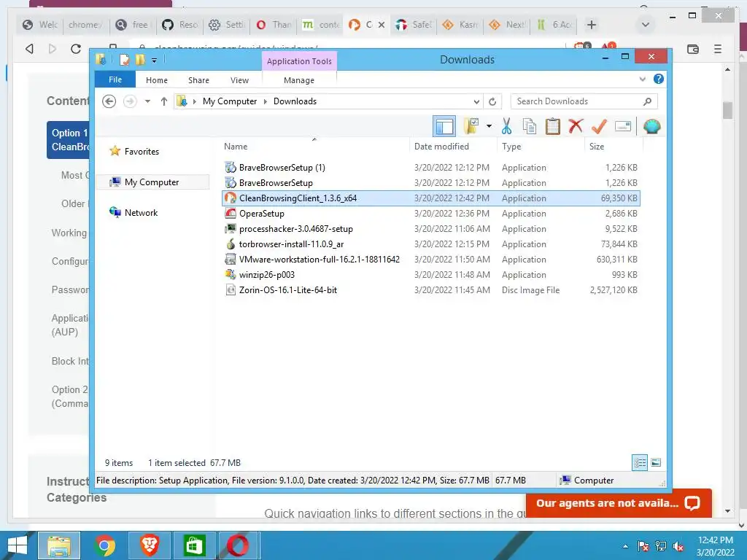Open the File ribbon tab

[115, 79]
